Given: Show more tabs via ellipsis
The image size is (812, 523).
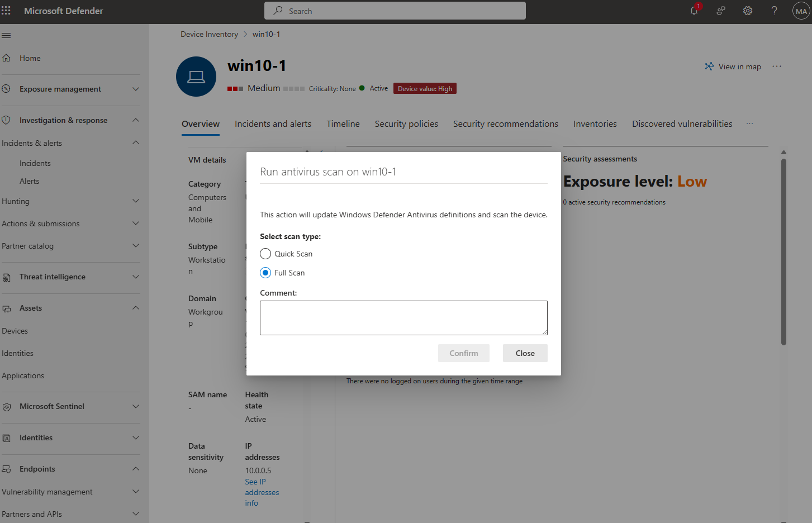Looking at the screenshot, I should [749, 123].
